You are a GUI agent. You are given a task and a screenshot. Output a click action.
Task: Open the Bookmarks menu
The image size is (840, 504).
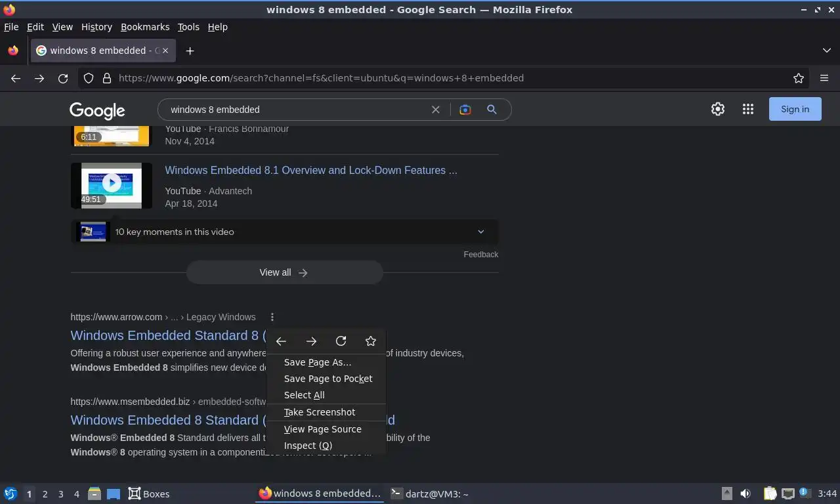[145, 27]
